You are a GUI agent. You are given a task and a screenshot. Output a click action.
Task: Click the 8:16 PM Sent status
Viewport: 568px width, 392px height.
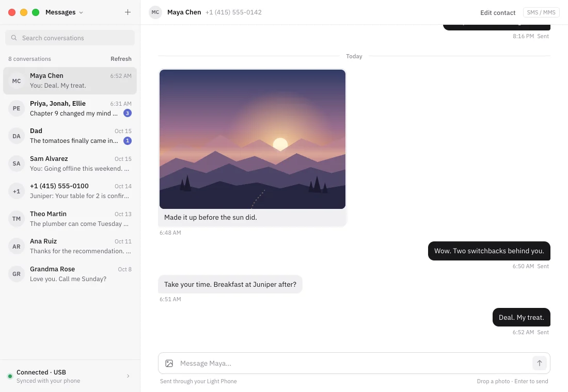pos(531,36)
